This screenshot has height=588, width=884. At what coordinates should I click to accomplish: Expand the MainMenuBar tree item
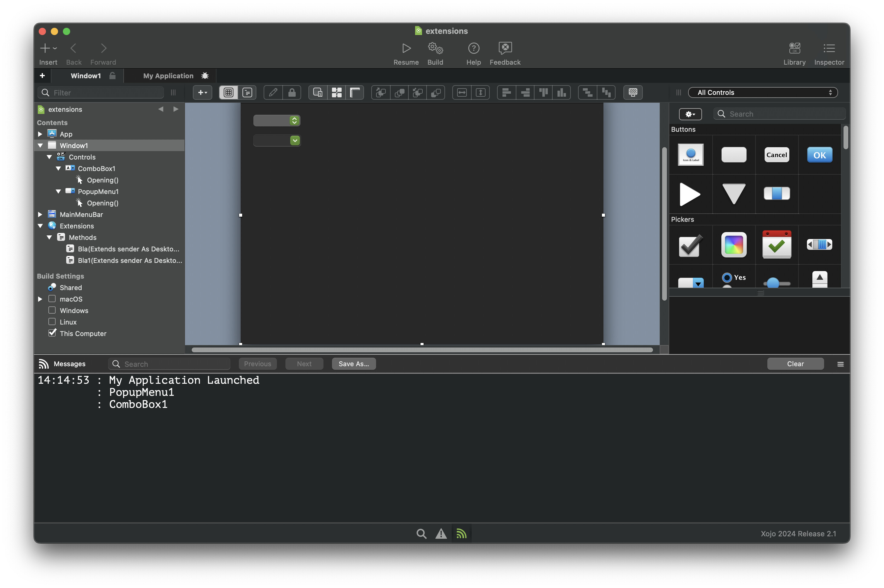click(x=40, y=215)
